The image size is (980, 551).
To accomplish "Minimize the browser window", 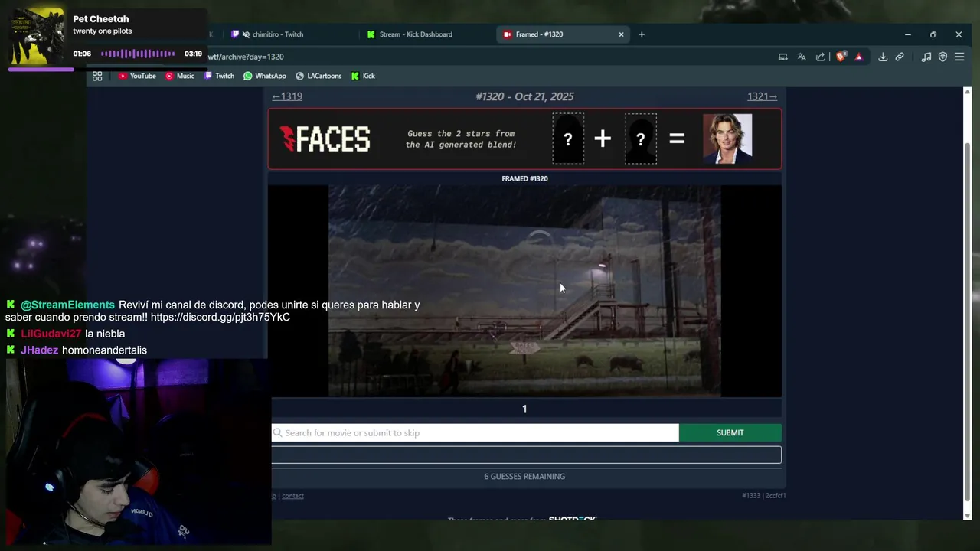I will (x=908, y=34).
